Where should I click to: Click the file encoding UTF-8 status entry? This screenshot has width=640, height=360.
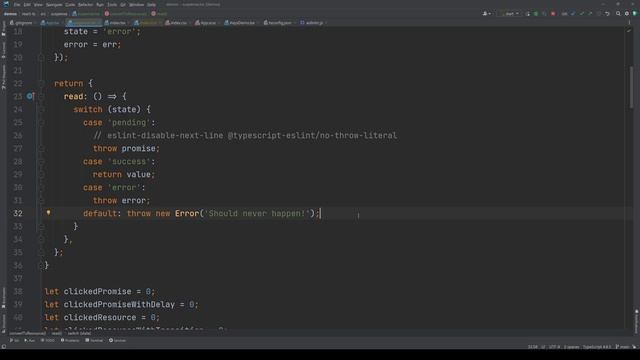pyautogui.click(x=555, y=347)
